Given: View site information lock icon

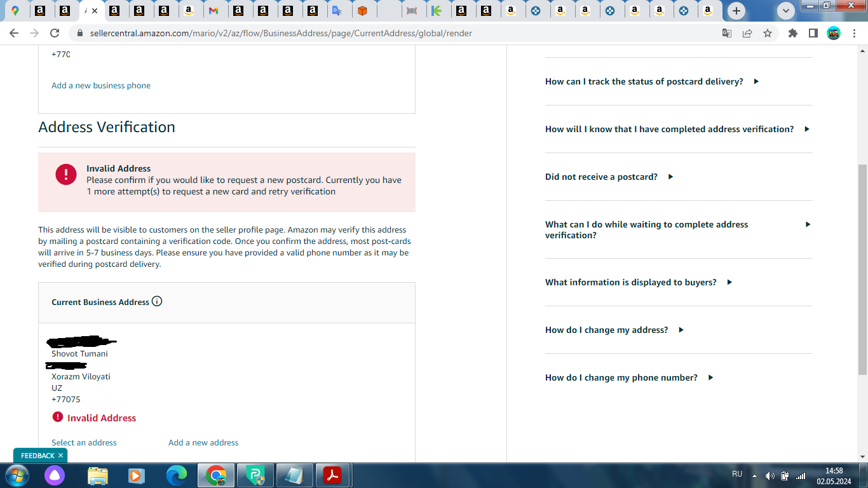Looking at the screenshot, I should [x=80, y=33].
